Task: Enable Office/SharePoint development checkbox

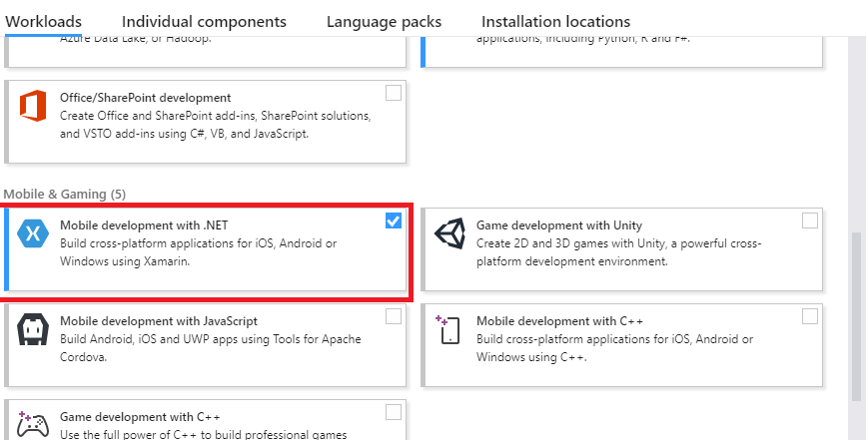Action: (394, 93)
